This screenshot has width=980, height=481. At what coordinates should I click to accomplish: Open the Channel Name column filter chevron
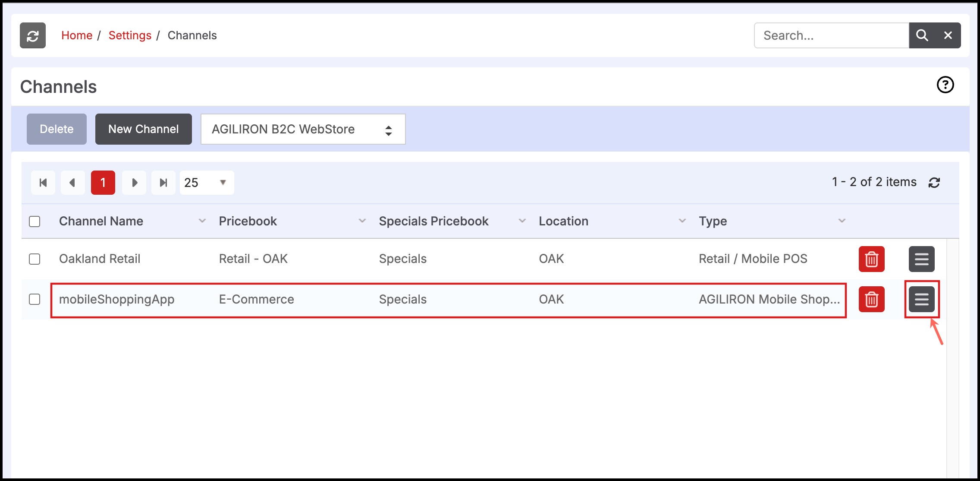(202, 221)
